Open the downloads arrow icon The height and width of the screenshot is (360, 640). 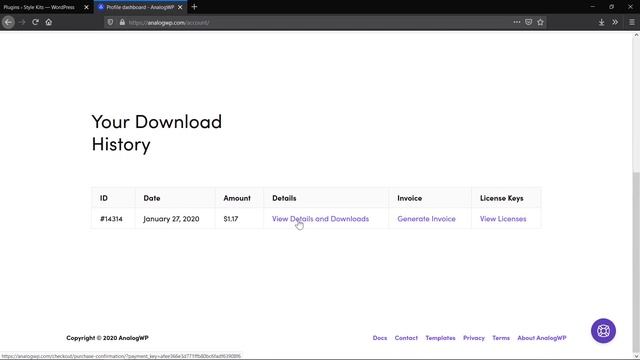tap(601, 22)
